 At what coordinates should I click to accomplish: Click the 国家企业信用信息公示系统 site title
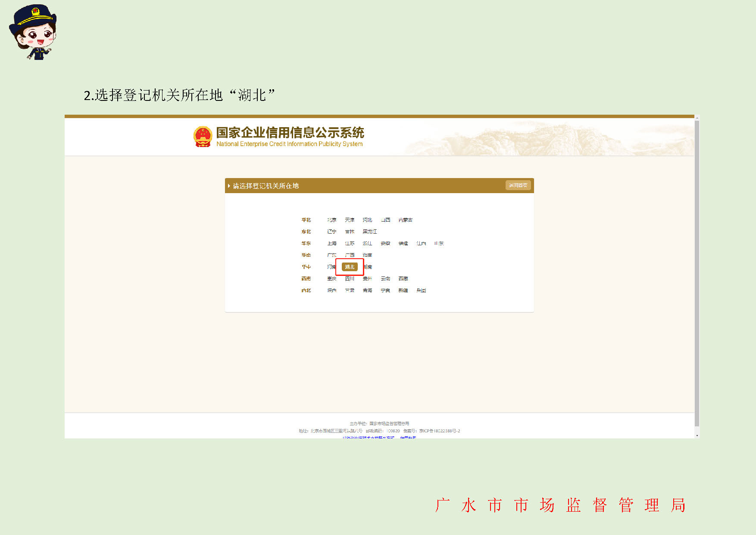pyautogui.click(x=290, y=133)
